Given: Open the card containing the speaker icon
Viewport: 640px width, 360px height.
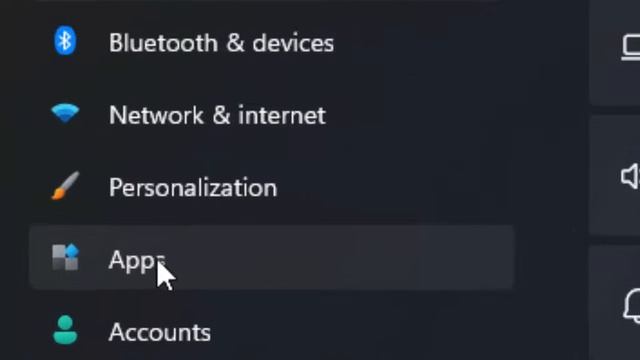Looking at the screenshot, I should pyautogui.click(x=614, y=176).
